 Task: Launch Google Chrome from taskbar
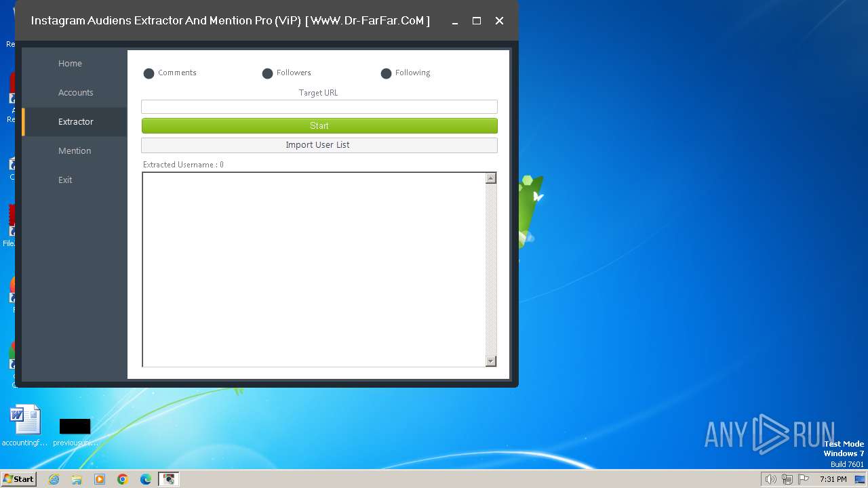(x=123, y=479)
